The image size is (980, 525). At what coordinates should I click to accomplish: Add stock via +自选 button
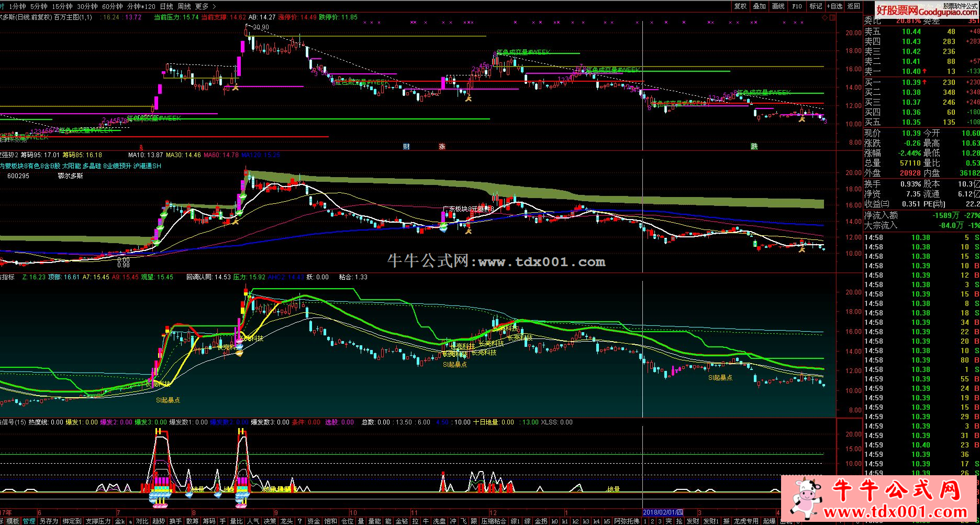(x=836, y=6)
